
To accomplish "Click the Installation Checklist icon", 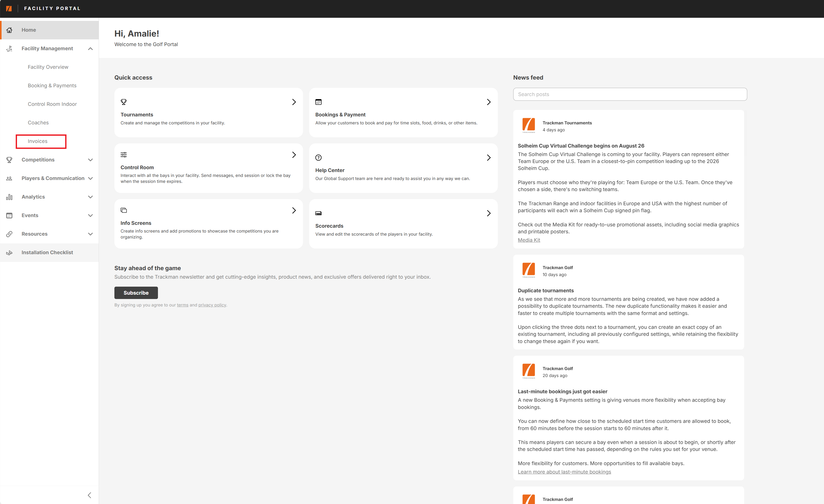I will tap(9, 253).
